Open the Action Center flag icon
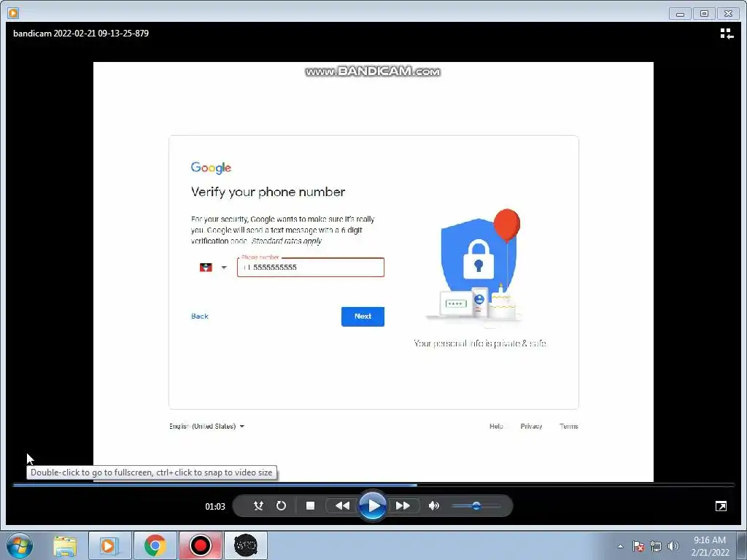The image size is (747, 560). pos(638,546)
